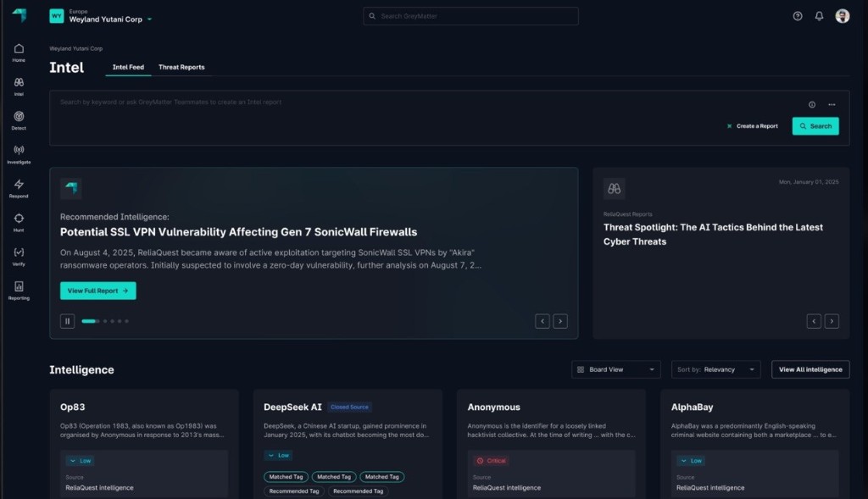Click the carousel progress indicator dots

click(x=105, y=321)
